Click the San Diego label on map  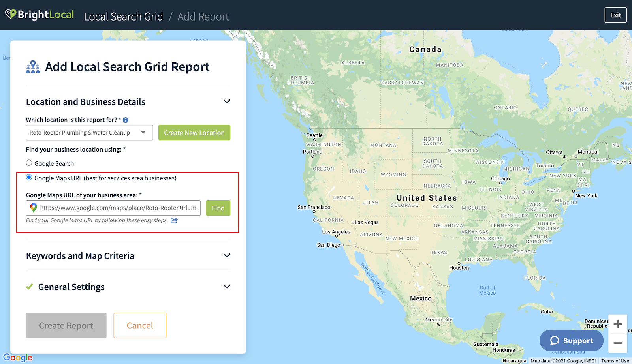click(328, 245)
